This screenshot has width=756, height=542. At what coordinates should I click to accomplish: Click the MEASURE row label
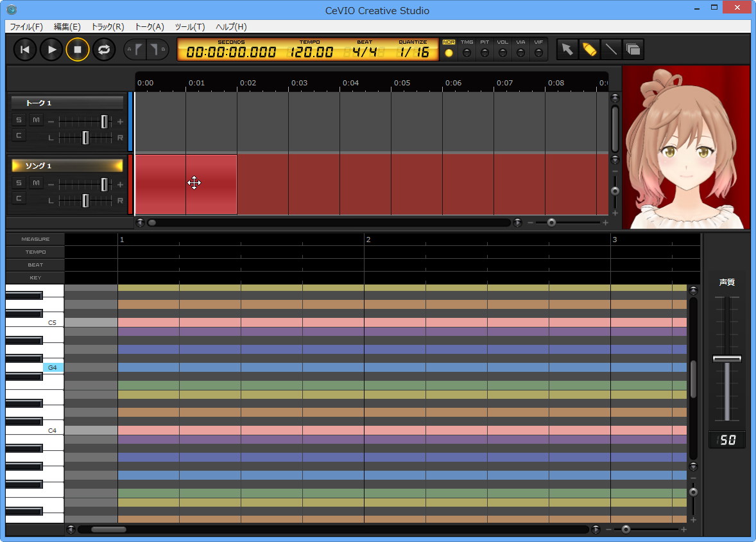tap(35, 239)
